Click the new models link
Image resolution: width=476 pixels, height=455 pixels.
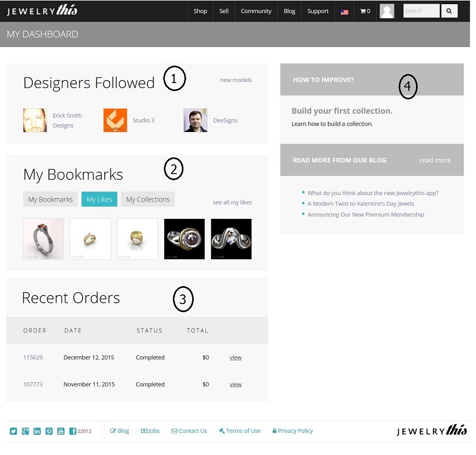[x=236, y=80]
